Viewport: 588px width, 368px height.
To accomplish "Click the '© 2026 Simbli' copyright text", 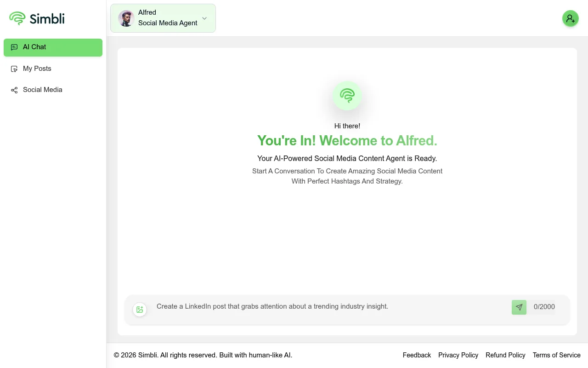I will tap(203, 355).
